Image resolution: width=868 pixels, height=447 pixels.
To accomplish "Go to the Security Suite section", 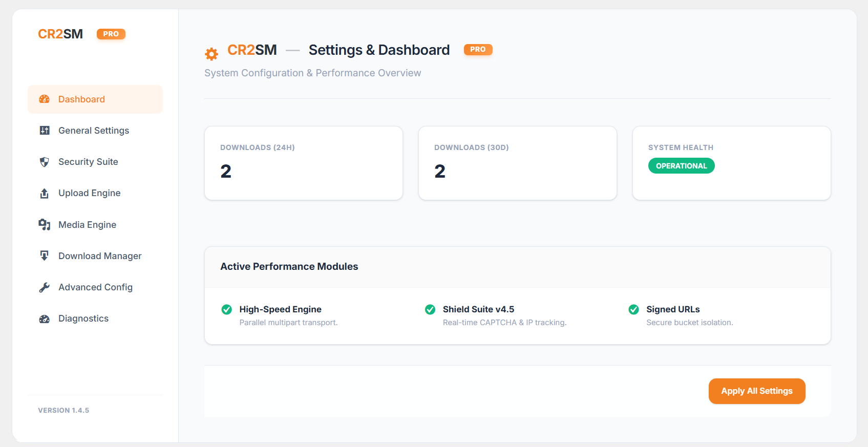I will click(95, 162).
